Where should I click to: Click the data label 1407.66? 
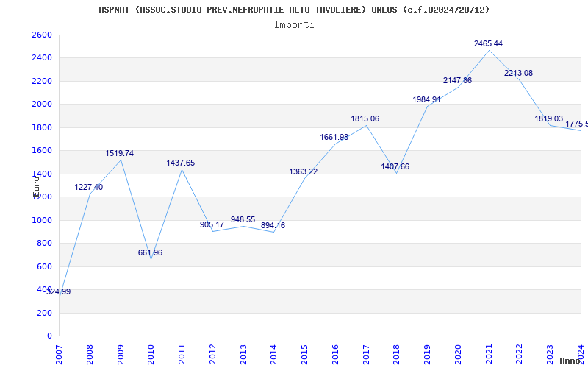[x=395, y=167]
